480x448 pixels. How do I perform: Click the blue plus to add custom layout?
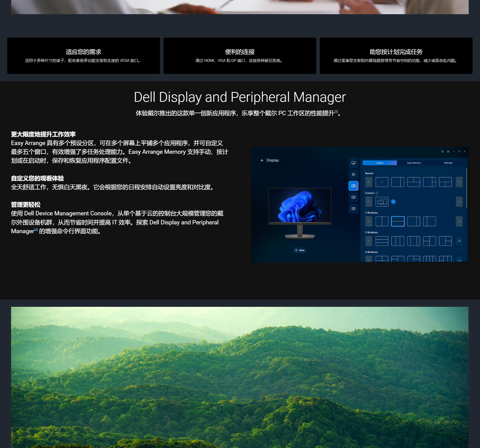(393, 202)
